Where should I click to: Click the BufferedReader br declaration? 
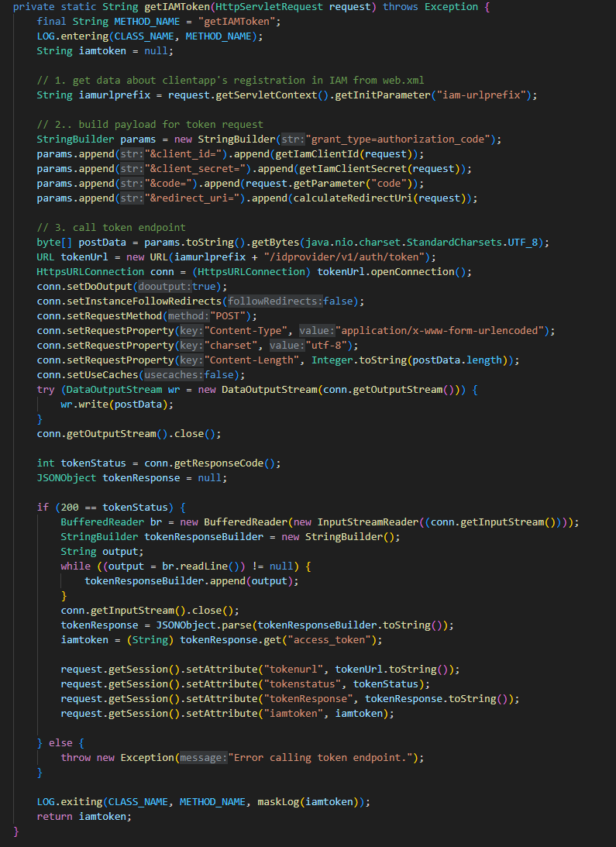pyautogui.click(x=112, y=522)
